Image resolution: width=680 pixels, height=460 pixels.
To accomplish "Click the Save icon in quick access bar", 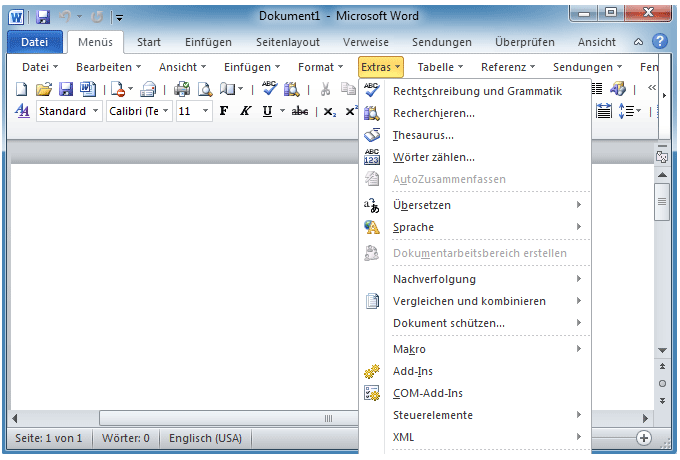I will [x=42, y=17].
